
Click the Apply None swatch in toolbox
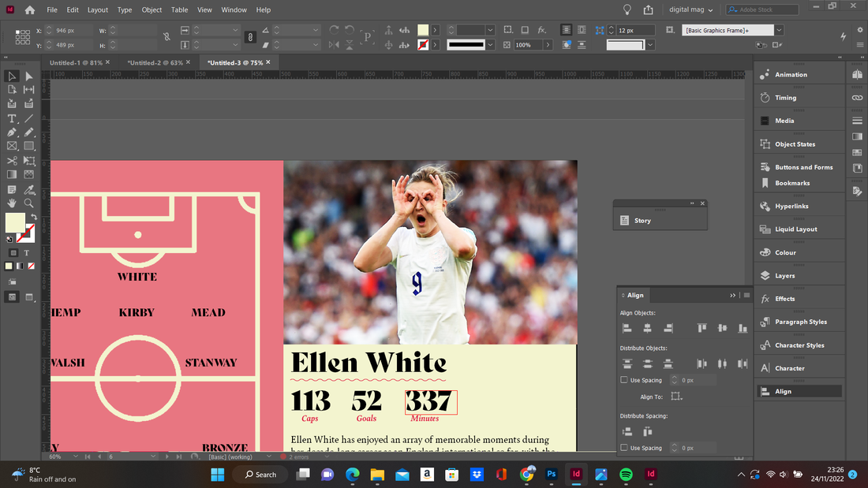31,266
